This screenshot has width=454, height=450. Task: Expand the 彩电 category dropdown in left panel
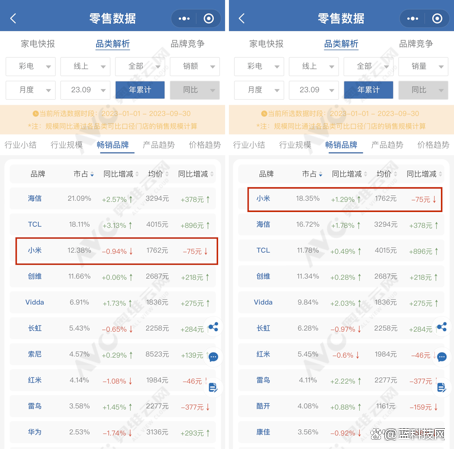tap(31, 67)
